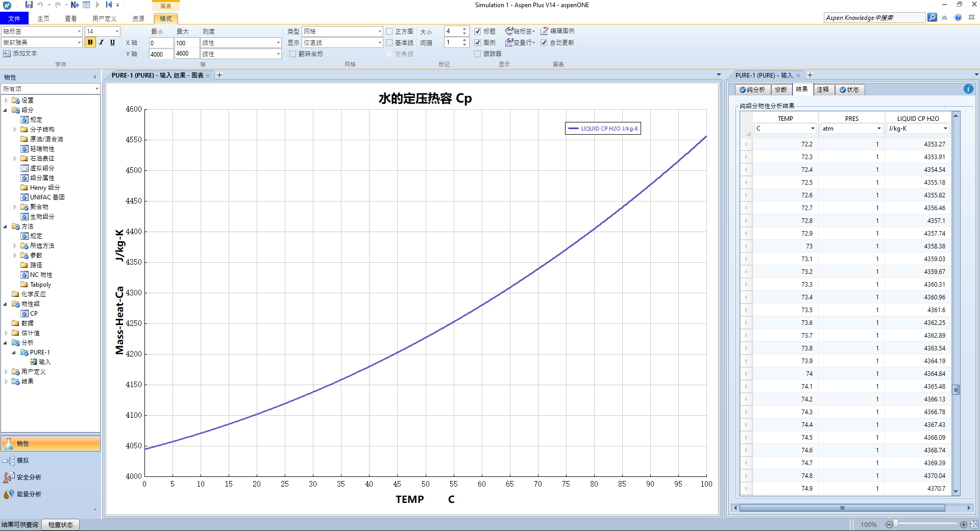
Task: Enable the Reference Line (基准线) checkbox
Action: pos(389,42)
